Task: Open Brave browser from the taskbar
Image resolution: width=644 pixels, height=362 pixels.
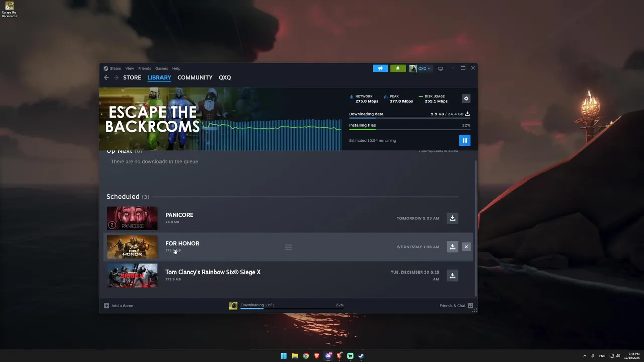Action: click(x=317, y=356)
